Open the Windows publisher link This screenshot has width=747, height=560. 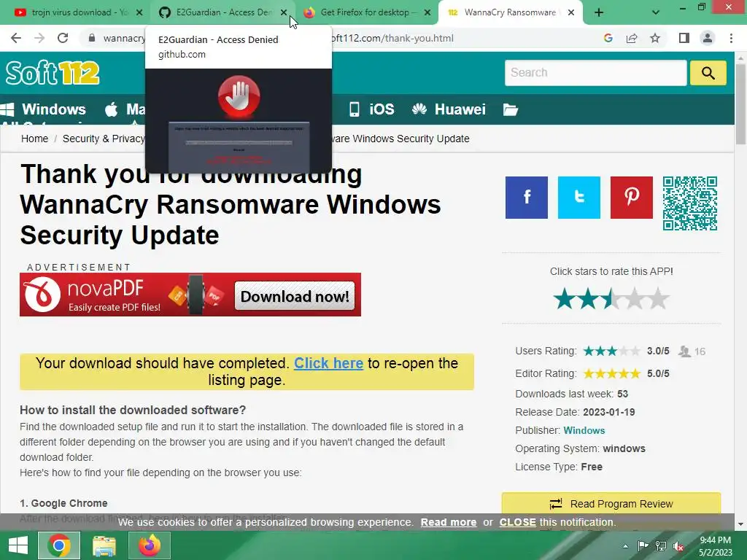(x=584, y=430)
